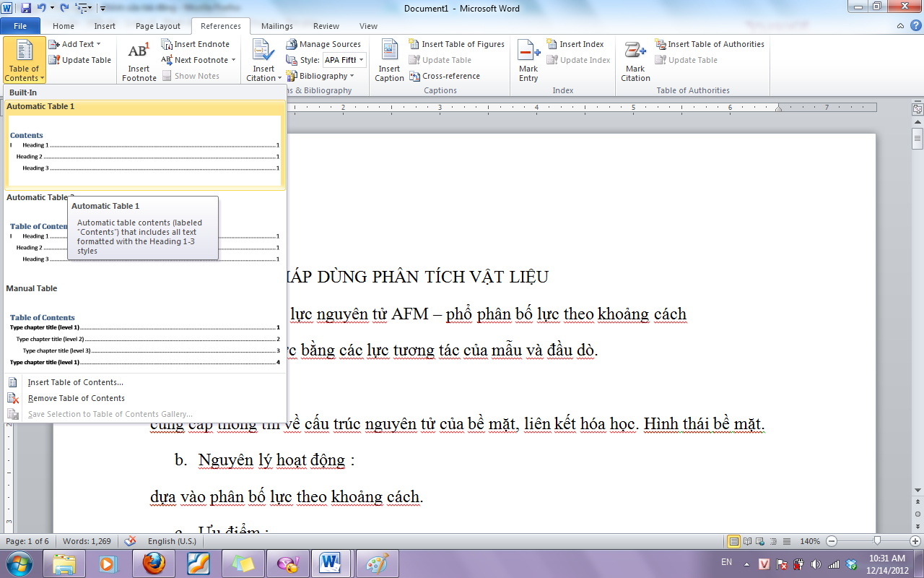
Task: Open the File tab
Action: 21,26
